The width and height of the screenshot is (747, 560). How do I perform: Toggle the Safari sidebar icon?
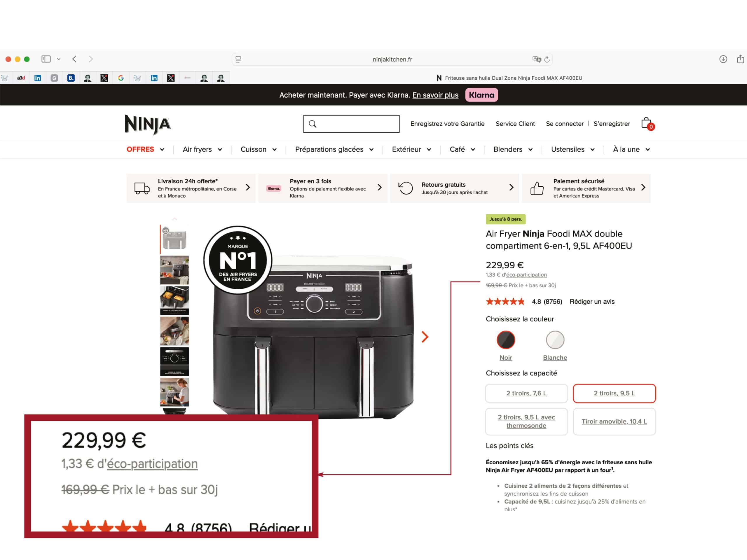(46, 59)
